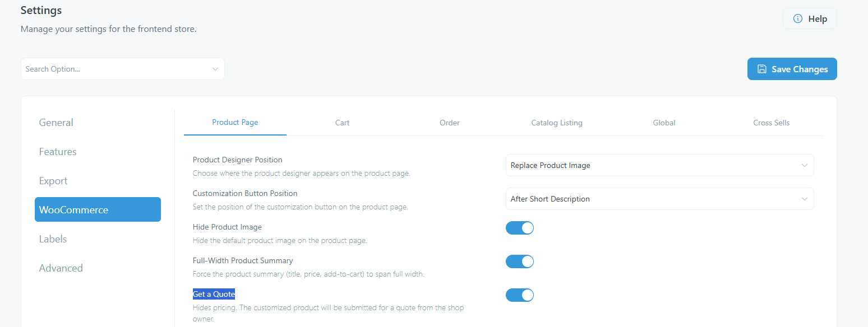Click the floppy disk save icon
868x327 pixels.
[x=762, y=69]
